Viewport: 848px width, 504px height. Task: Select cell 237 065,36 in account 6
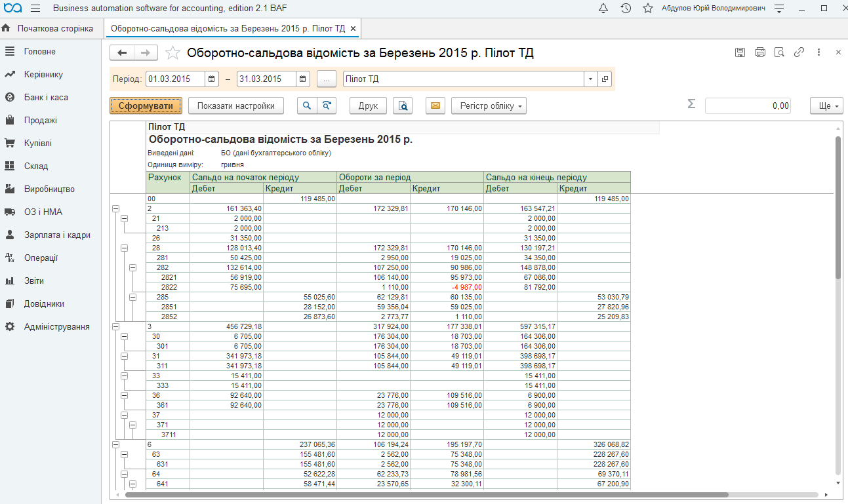coord(300,444)
